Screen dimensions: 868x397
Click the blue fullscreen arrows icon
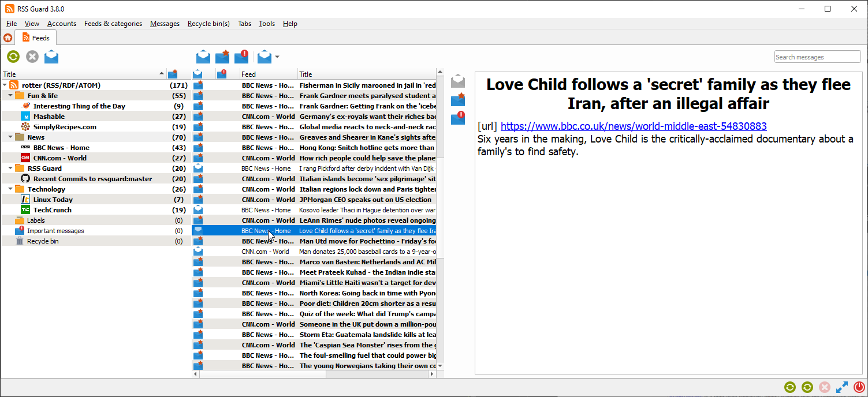(841, 387)
